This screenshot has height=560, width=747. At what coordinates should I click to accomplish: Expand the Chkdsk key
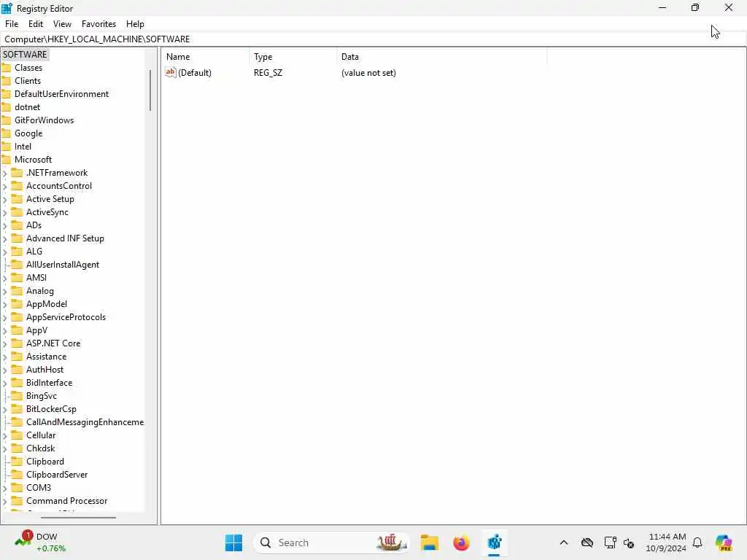coord(5,448)
